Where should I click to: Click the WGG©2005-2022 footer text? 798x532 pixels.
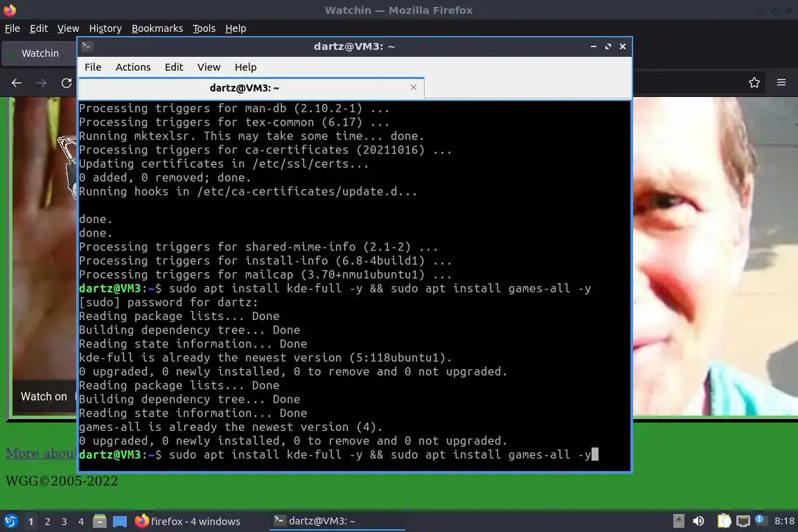tap(62, 481)
